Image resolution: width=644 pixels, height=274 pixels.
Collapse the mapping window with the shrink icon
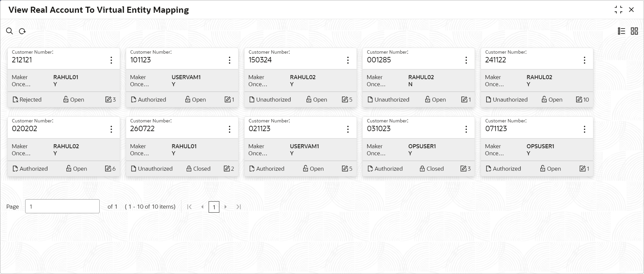(x=619, y=10)
